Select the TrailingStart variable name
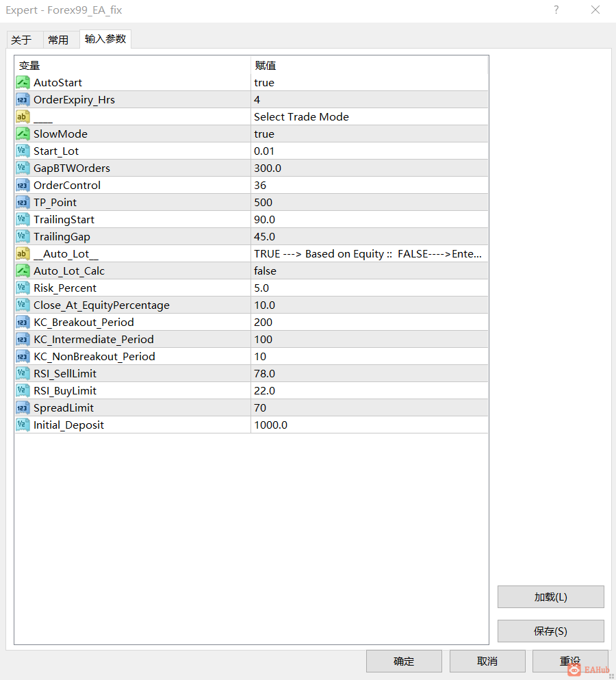The image size is (616, 680). pyautogui.click(x=64, y=220)
